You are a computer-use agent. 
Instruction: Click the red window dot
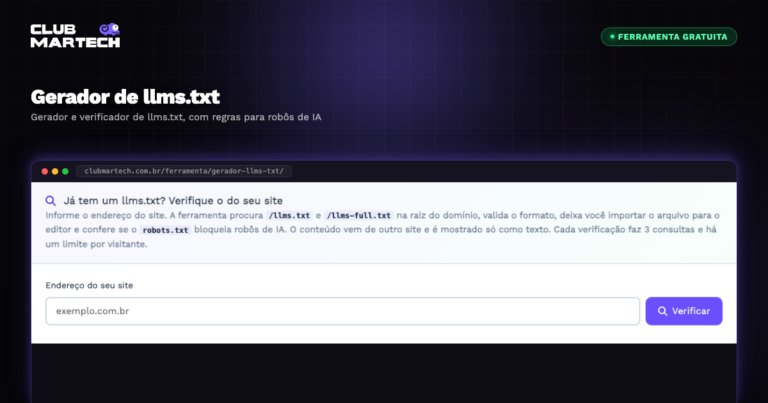point(45,171)
